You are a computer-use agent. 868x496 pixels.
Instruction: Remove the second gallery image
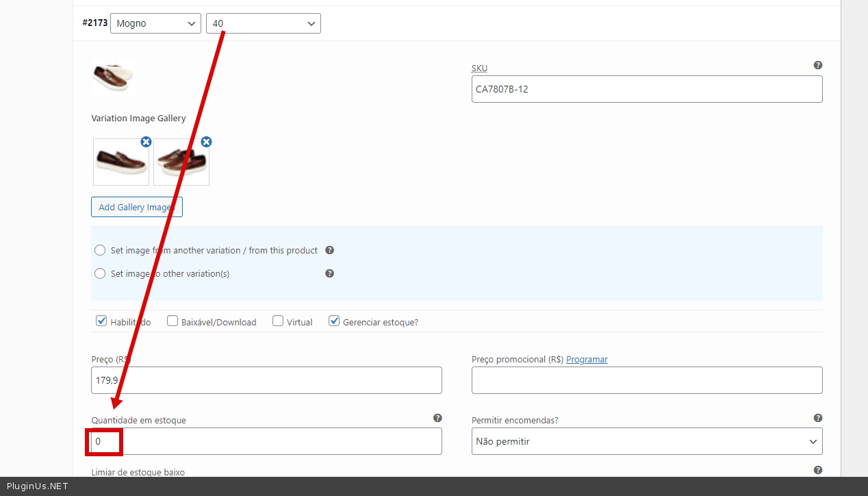[x=206, y=142]
